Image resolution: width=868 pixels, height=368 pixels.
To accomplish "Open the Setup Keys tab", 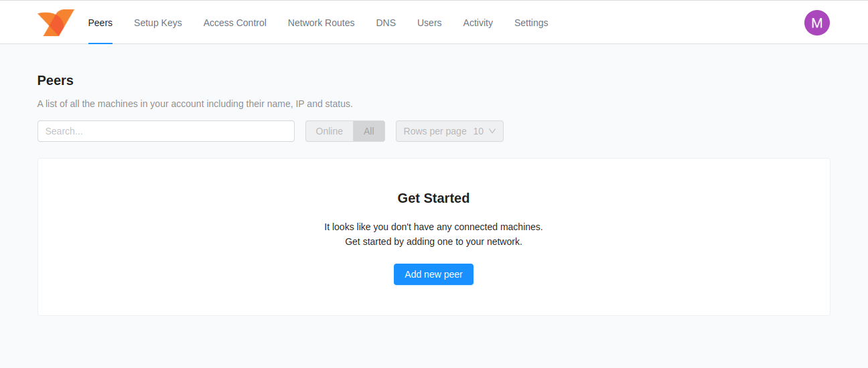I will click(x=157, y=23).
